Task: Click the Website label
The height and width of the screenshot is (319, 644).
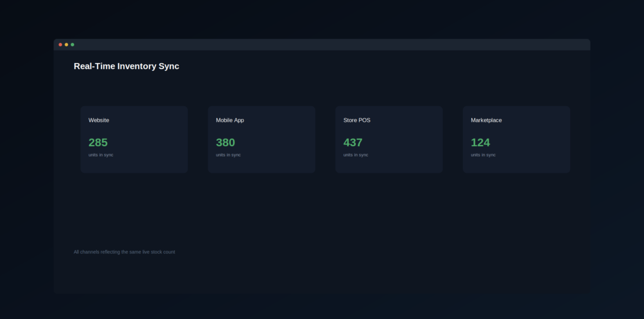Action: click(x=99, y=120)
